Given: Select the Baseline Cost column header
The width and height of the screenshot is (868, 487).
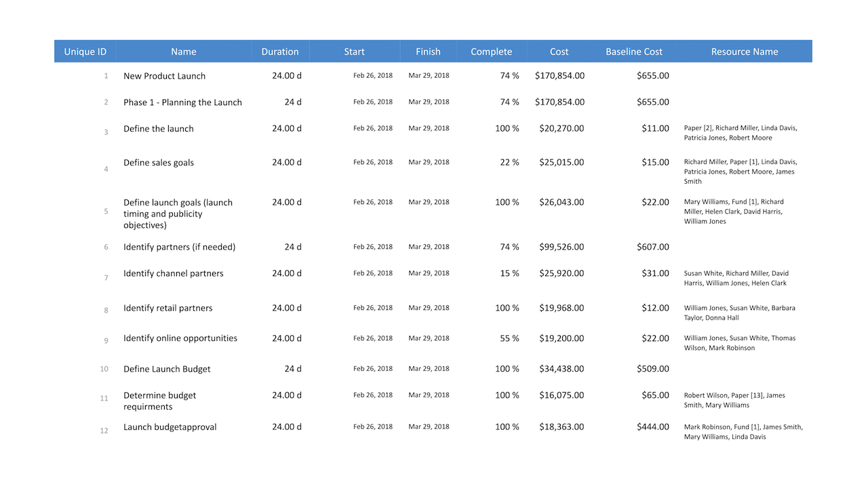Looking at the screenshot, I should tap(633, 52).
